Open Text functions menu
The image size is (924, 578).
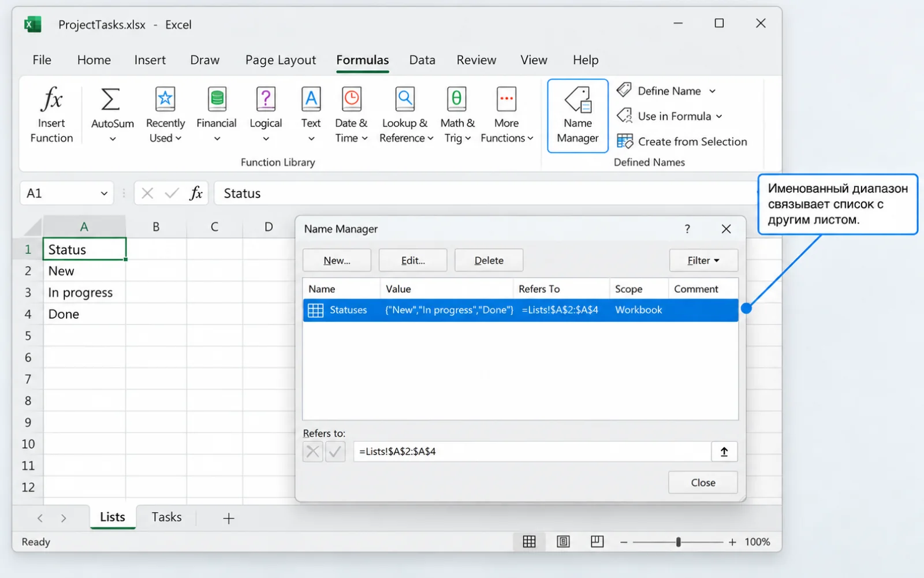tap(311, 114)
